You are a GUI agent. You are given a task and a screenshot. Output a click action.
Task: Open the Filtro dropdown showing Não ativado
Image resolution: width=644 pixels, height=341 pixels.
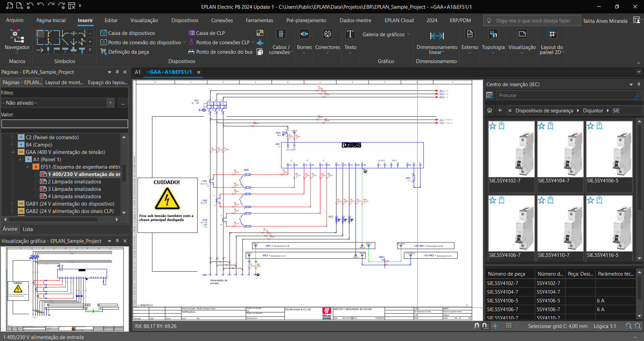click(x=110, y=103)
